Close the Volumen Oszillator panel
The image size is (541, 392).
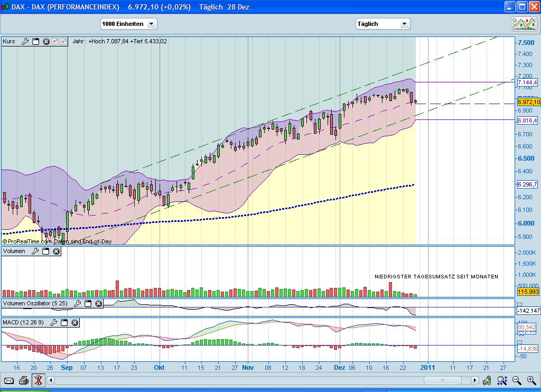point(97,303)
